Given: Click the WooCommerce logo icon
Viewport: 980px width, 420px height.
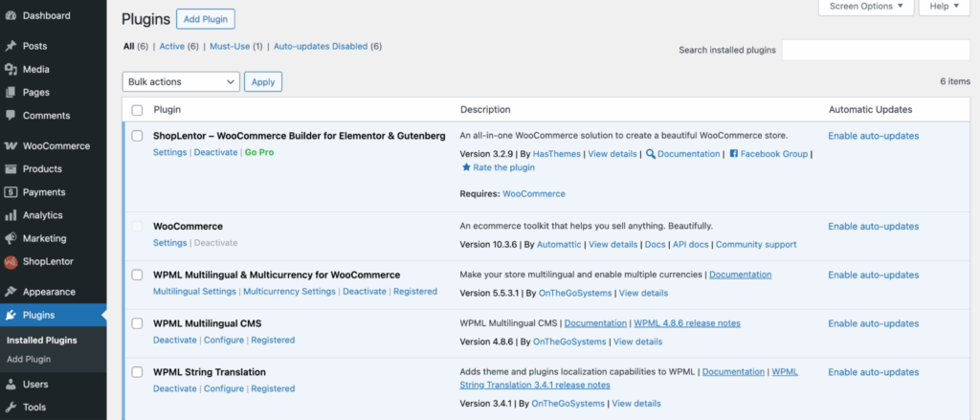Looking at the screenshot, I should click(10, 146).
